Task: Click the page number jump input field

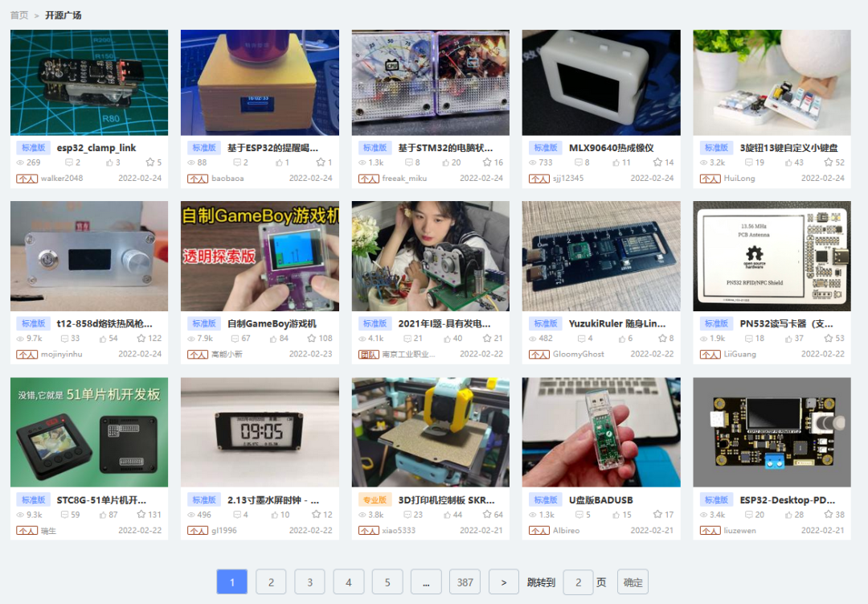Action: point(578,582)
